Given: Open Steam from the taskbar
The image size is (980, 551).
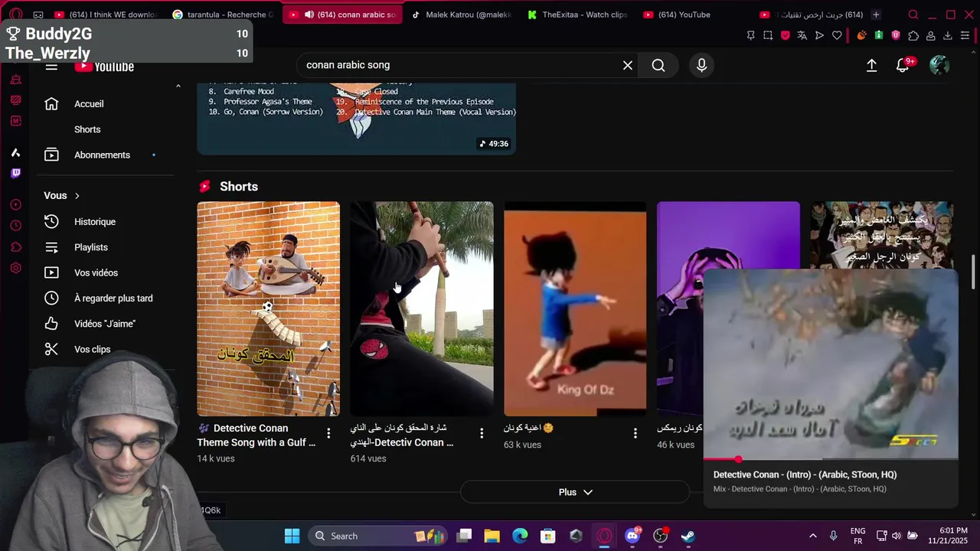Looking at the screenshot, I should click(x=688, y=536).
